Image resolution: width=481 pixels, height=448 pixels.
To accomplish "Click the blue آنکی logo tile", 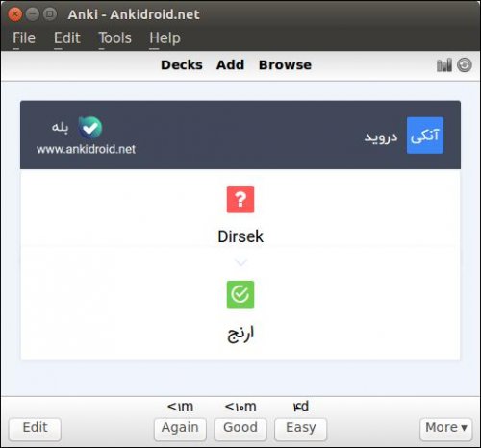I will pos(425,136).
